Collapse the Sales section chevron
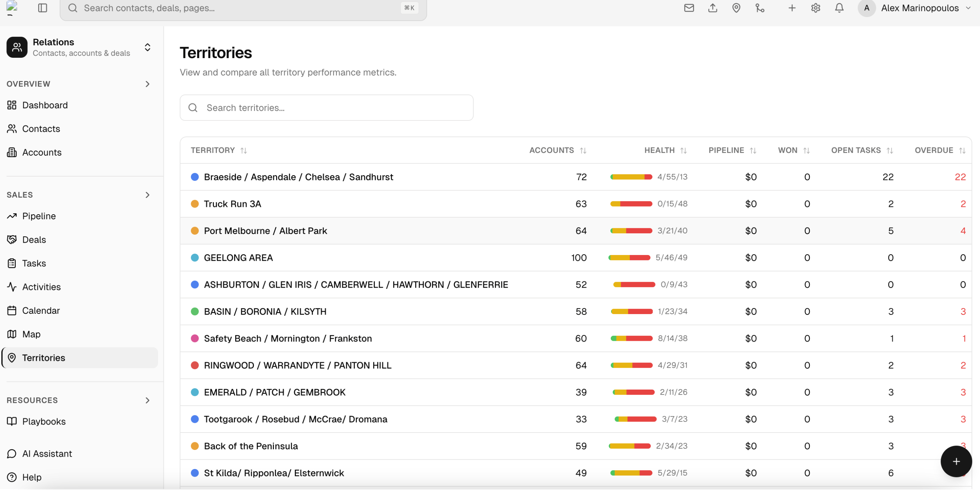The image size is (980, 490). click(x=147, y=195)
